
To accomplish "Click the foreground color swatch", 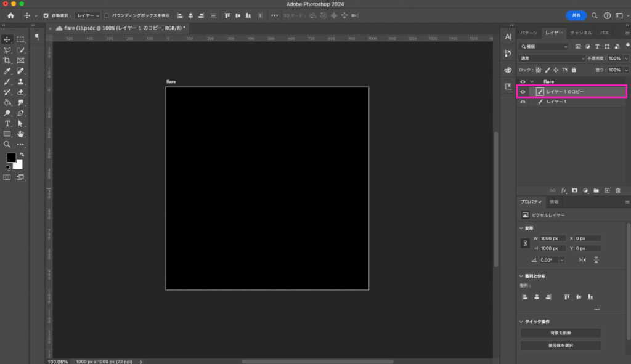I will pyautogui.click(x=11, y=158).
